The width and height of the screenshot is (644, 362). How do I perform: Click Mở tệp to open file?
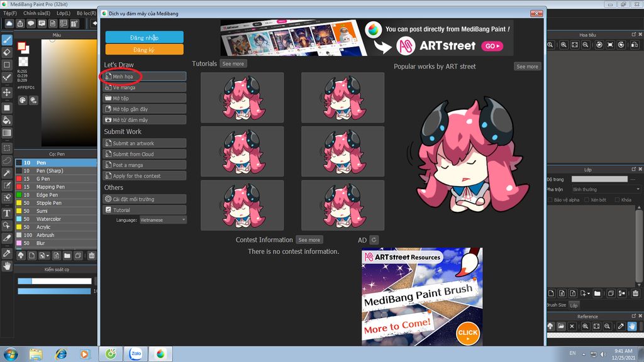pyautogui.click(x=144, y=98)
